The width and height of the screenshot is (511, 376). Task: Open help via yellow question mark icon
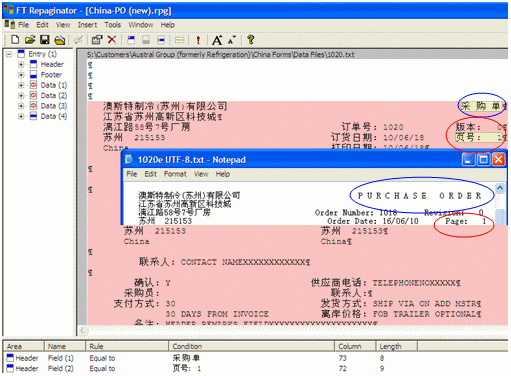click(x=251, y=40)
